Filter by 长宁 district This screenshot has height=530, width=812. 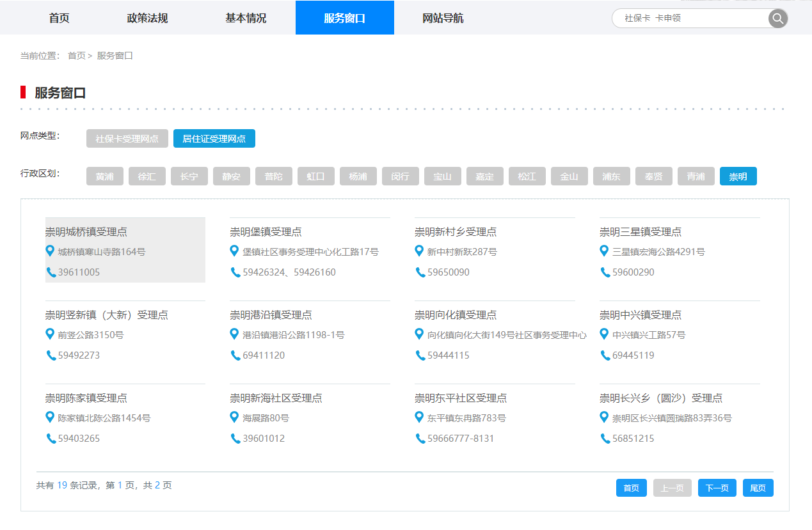(x=189, y=176)
